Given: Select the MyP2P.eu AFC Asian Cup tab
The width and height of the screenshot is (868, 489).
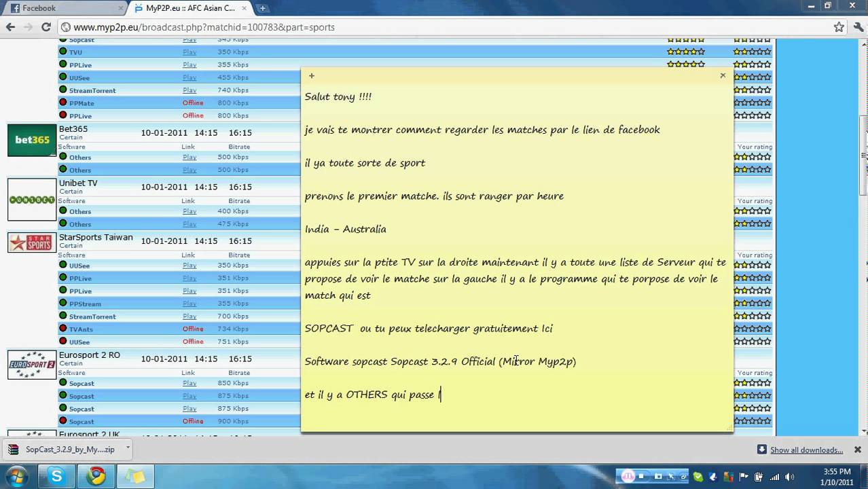Looking at the screenshot, I should tap(190, 8).
